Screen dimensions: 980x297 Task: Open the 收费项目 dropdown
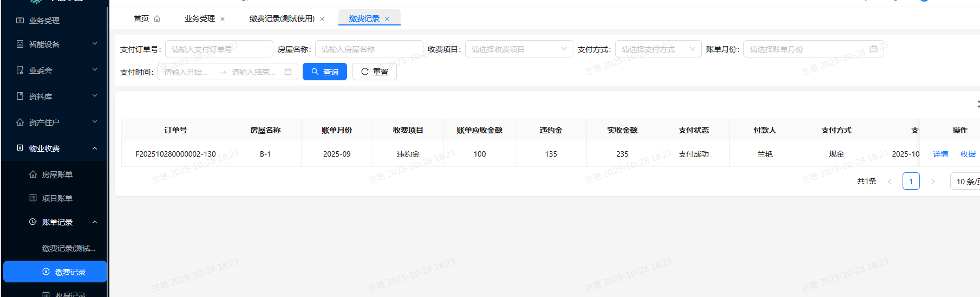pyautogui.click(x=519, y=49)
